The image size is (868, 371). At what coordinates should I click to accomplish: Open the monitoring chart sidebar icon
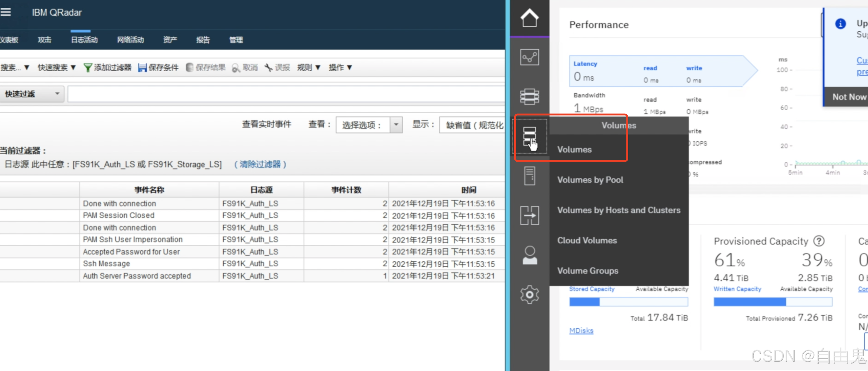point(529,57)
